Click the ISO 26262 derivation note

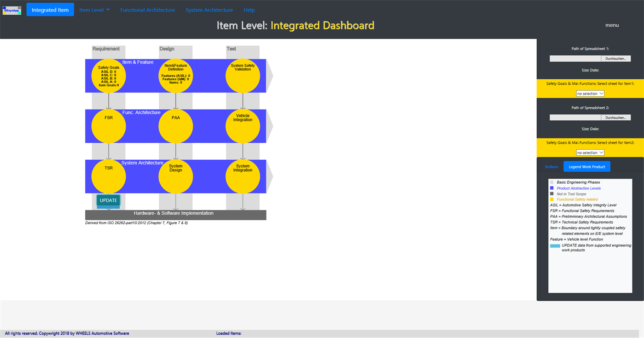136,223
